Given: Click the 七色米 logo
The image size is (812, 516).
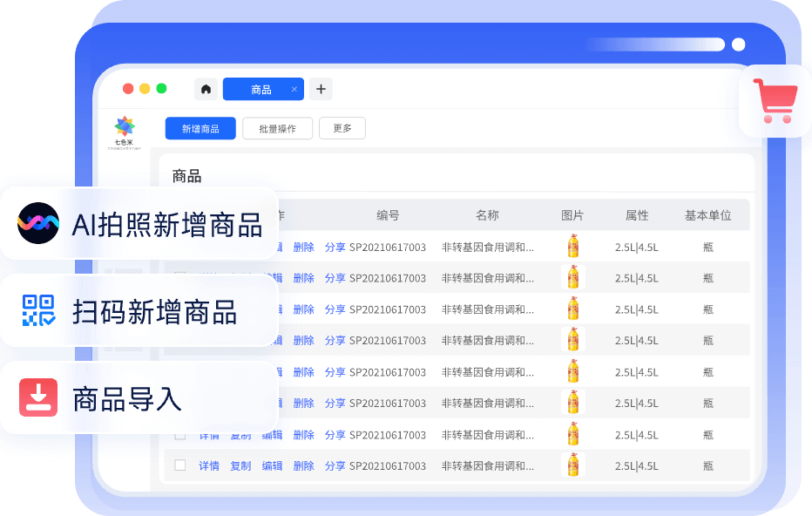Looking at the screenshot, I should pos(125,126).
